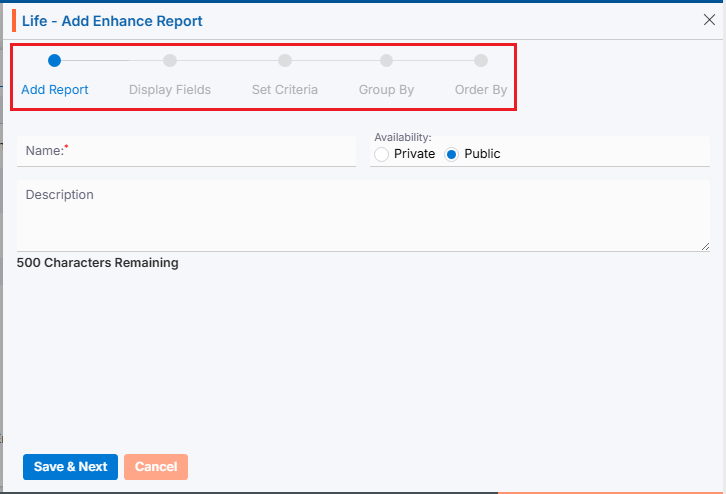The image size is (726, 494).
Task: Click the Group By step circle
Action: click(x=386, y=61)
